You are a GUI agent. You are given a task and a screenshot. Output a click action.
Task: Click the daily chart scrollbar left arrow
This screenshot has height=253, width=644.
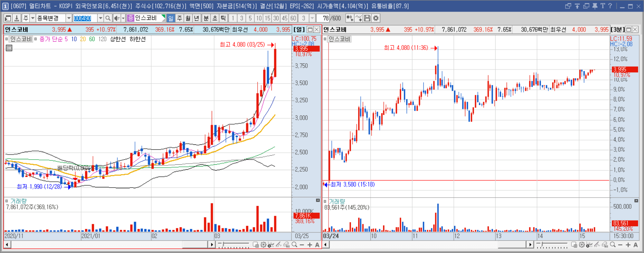pyautogui.click(x=7, y=245)
